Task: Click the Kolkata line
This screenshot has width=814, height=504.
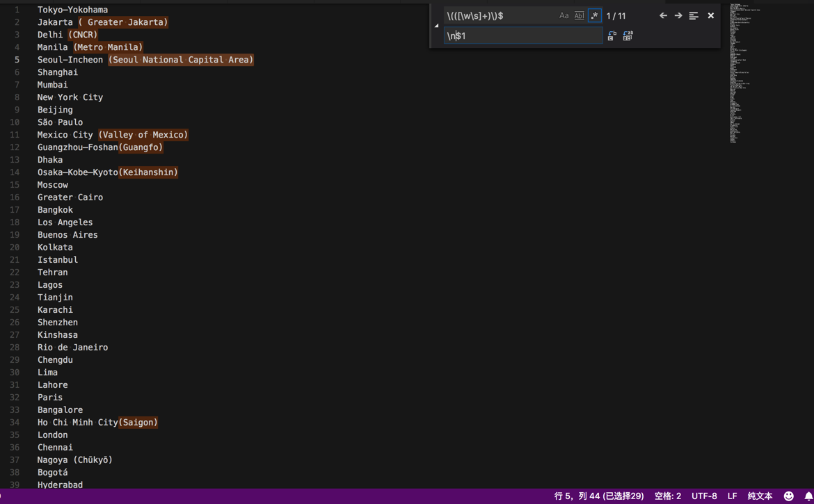Action: pos(55,247)
